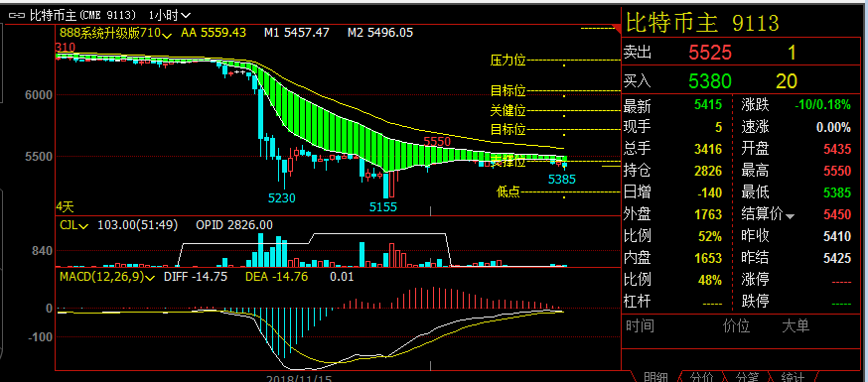Click the chain link icon beside 比特币主 title
Screen dimensions: 868x382
(x=16, y=15)
